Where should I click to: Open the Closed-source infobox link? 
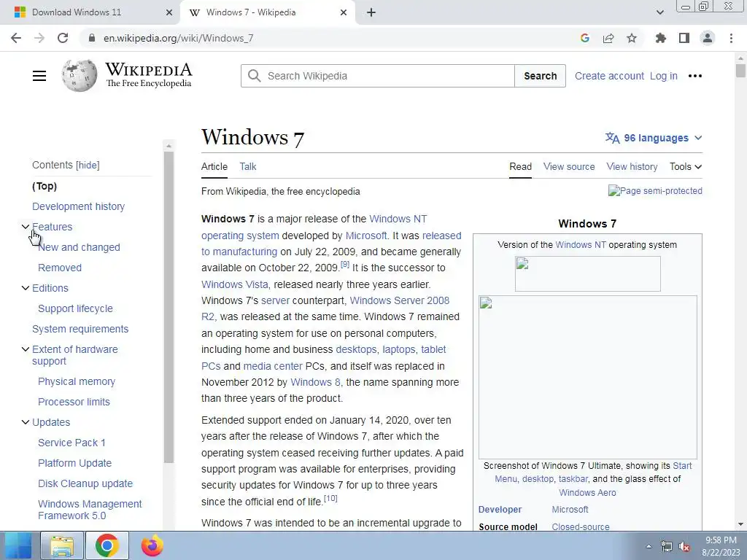pos(580,526)
